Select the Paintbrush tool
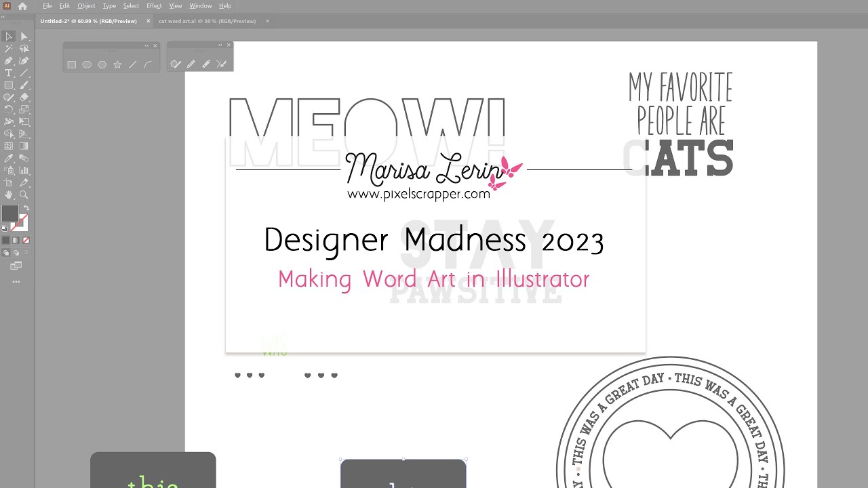Image resolution: width=868 pixels, height=488 pixels. (24, 85)
